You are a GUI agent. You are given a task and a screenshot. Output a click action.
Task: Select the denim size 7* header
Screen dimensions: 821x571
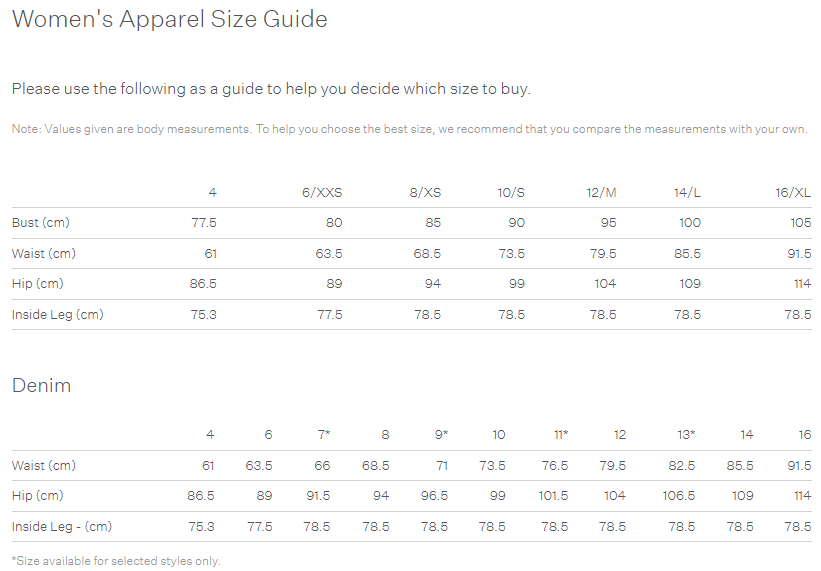pos(324,434)
